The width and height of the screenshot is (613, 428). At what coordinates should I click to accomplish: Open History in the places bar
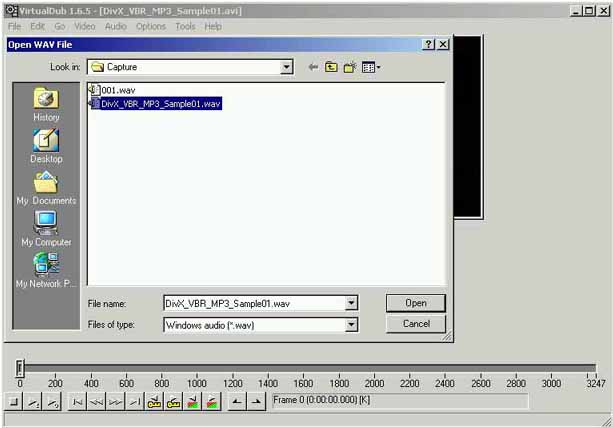tap(46, 104)
